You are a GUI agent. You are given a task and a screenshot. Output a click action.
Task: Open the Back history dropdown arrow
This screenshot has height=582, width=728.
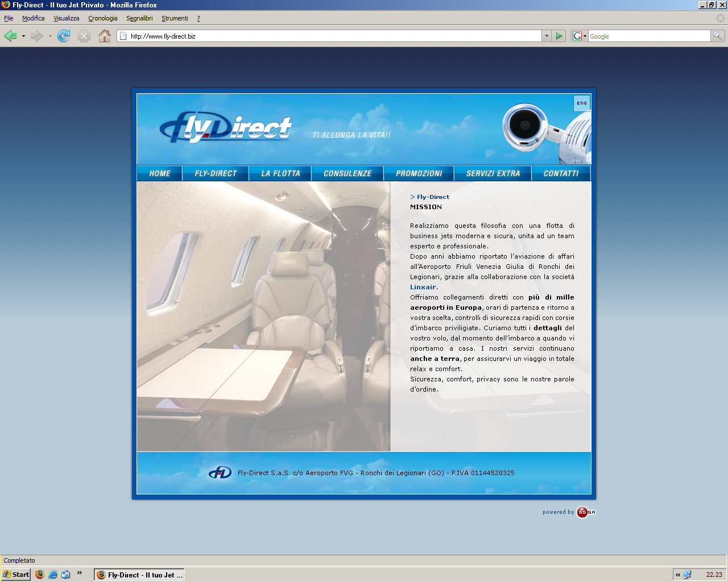pos(23,36)
